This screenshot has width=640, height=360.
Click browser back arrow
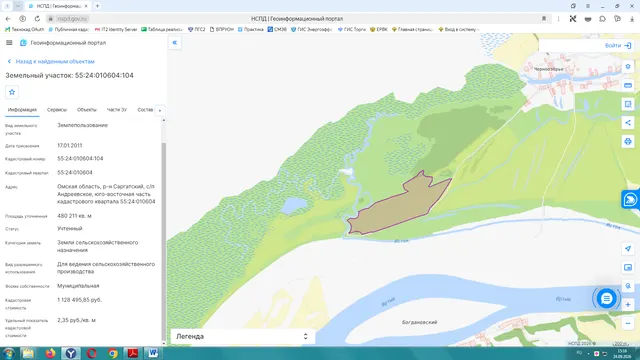point(8,19)
